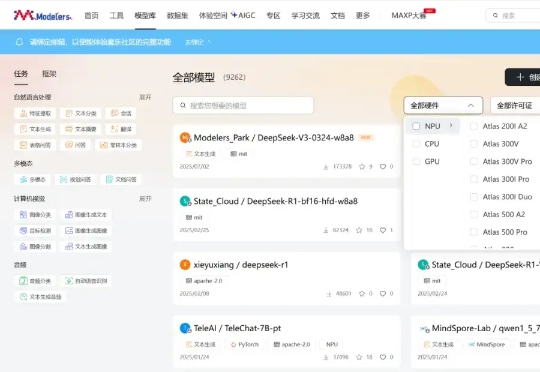Tick the Atlas 300I Duo checkbox
Image resolution: width=540 pixels, height=372 pixels.
(474, 197)
